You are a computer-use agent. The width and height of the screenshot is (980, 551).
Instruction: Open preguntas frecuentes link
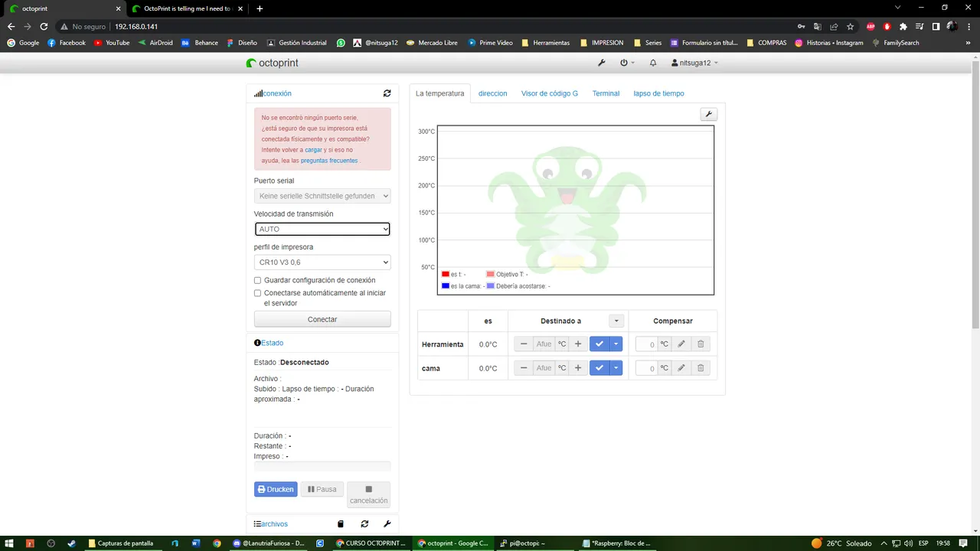[x=329, y=161]
